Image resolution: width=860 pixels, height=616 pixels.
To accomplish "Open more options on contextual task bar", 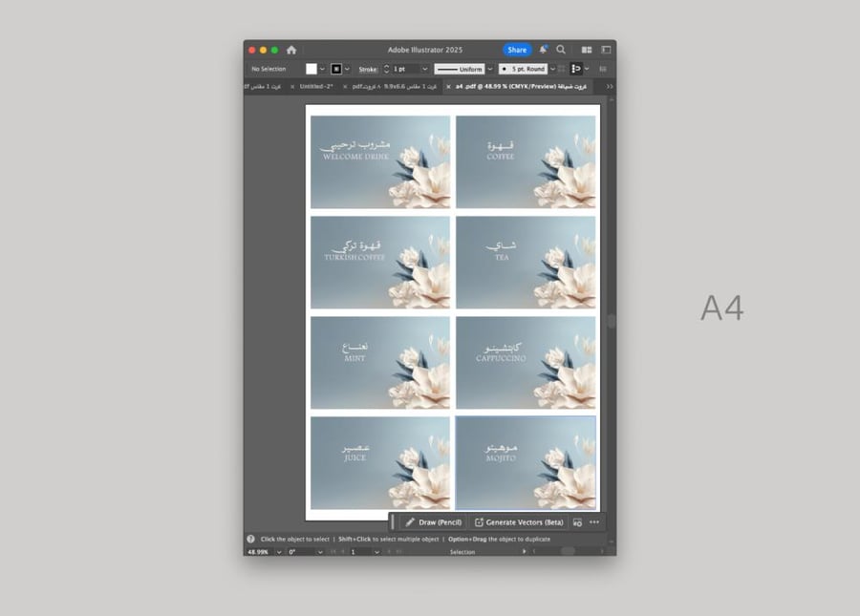I will click(x=594, y=522).
